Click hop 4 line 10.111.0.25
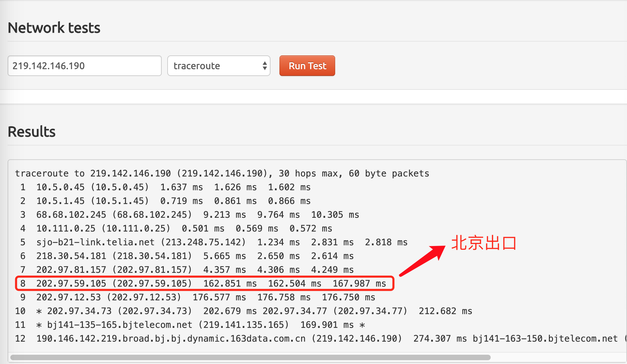 click(176, 228)
